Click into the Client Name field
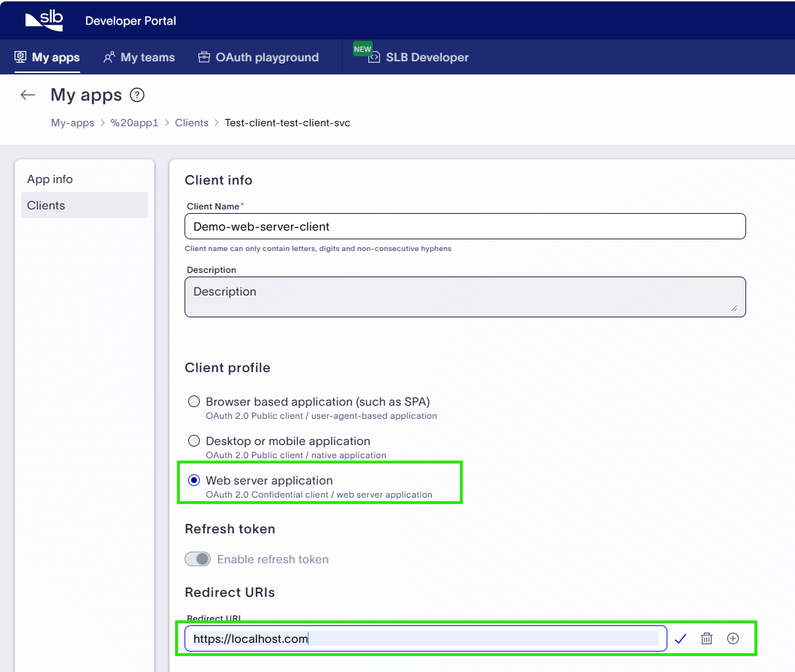Screen dimensions: 795x672 (465, 226)
